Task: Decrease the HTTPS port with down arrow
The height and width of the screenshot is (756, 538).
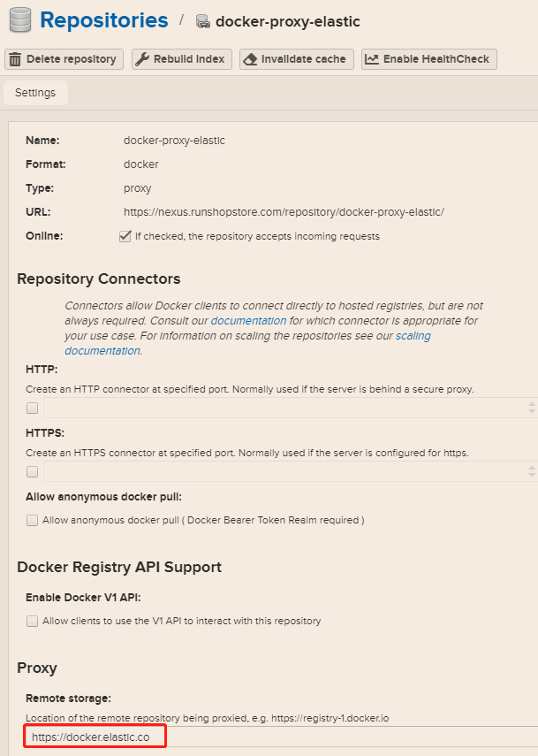Action: tap(532, 476)
